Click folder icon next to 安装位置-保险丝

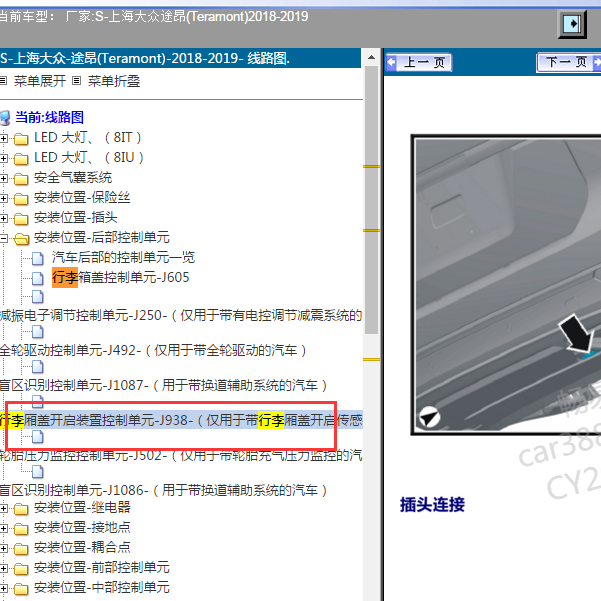tap(21, 199)
